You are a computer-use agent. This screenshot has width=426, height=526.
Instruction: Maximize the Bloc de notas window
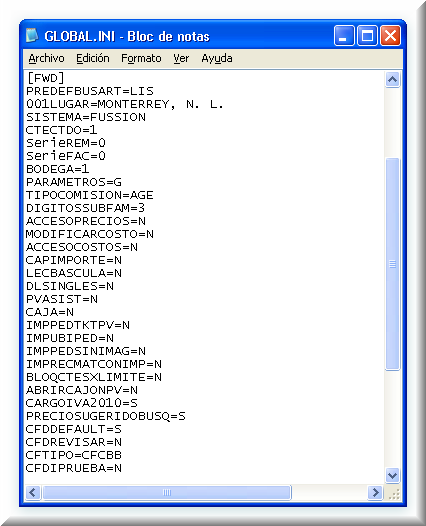(367, 35)
